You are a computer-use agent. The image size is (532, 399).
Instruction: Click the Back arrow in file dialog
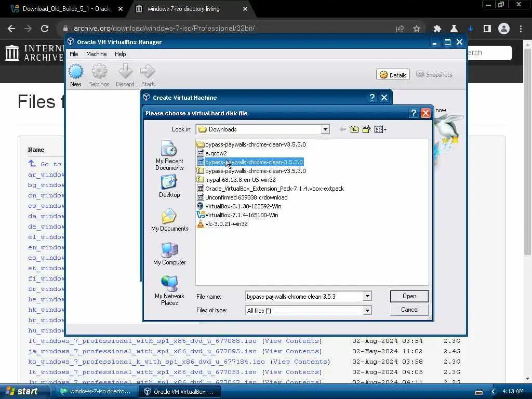pos(342,129)
